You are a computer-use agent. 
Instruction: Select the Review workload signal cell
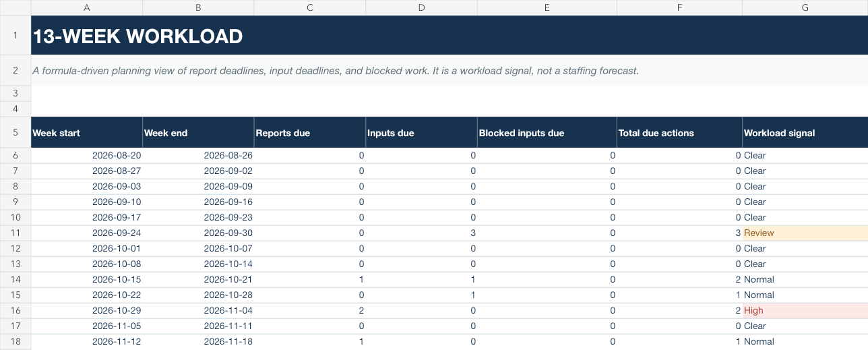pyautogui.click(x=805, y=233)
